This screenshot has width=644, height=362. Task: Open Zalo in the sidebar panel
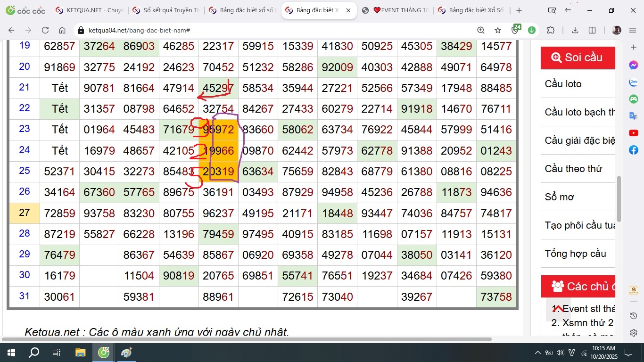click(634, 82)
